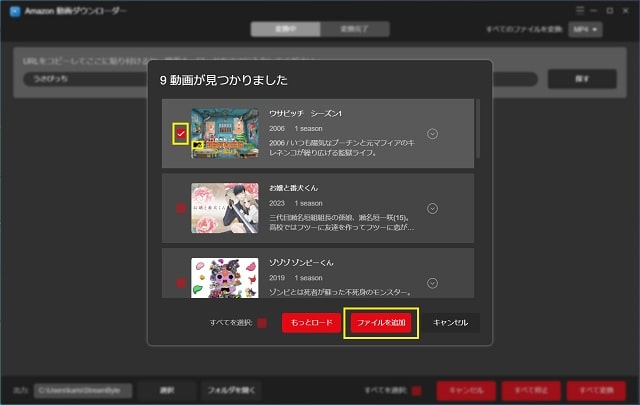Open the MP4 format dropdown
Viewport: 640px width, 405px height.
(x=585, y=29)
